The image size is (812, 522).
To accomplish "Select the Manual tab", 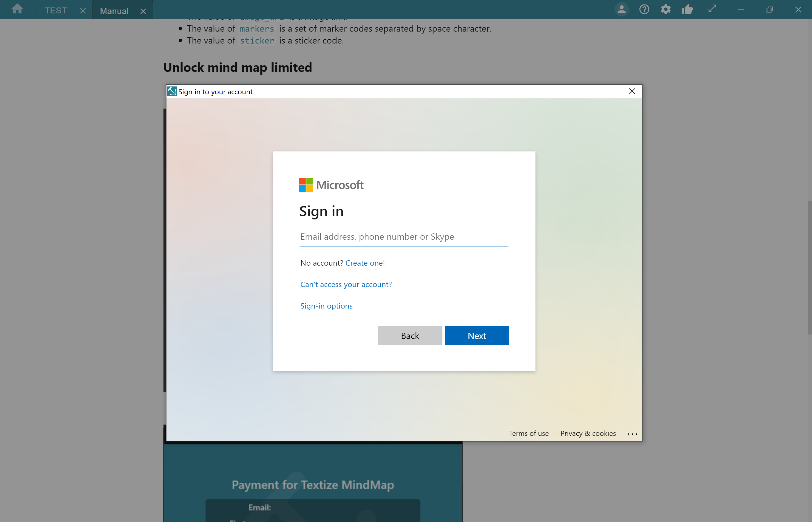I will [x=114, y=11].
